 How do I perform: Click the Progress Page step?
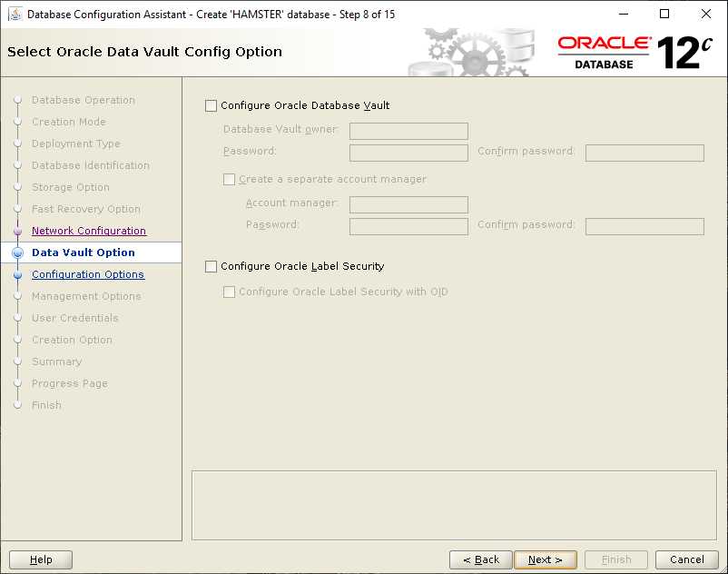[70, 383]
